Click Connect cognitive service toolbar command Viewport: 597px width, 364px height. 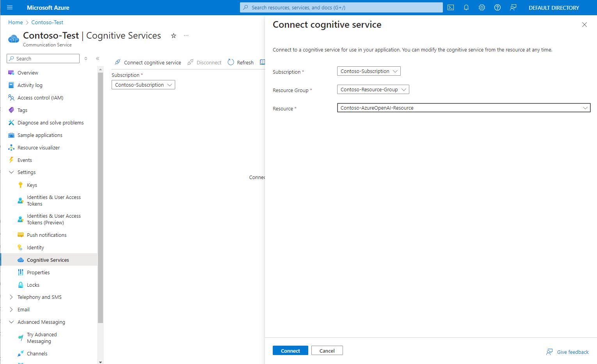[148, 62]
